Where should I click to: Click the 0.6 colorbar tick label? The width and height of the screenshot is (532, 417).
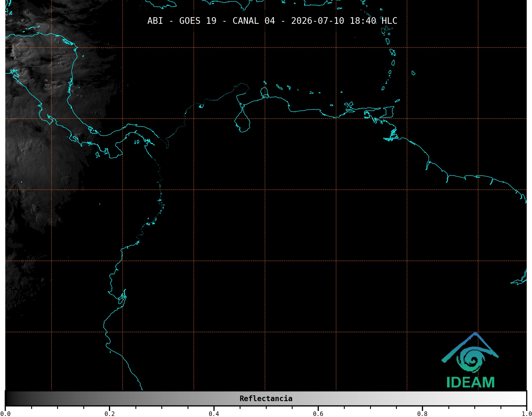318,414
